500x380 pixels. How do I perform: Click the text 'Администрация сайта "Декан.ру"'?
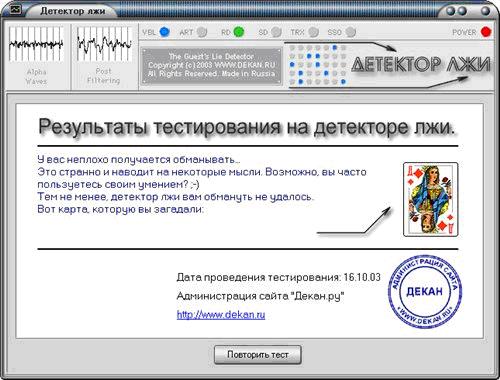click(x=260, y=296)
